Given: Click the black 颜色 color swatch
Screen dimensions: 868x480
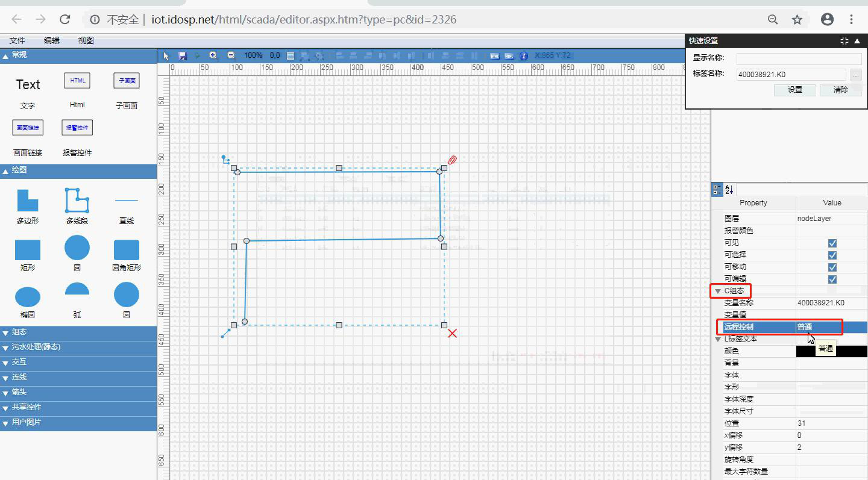Looking at the screenshot, I should coord(832,351).
